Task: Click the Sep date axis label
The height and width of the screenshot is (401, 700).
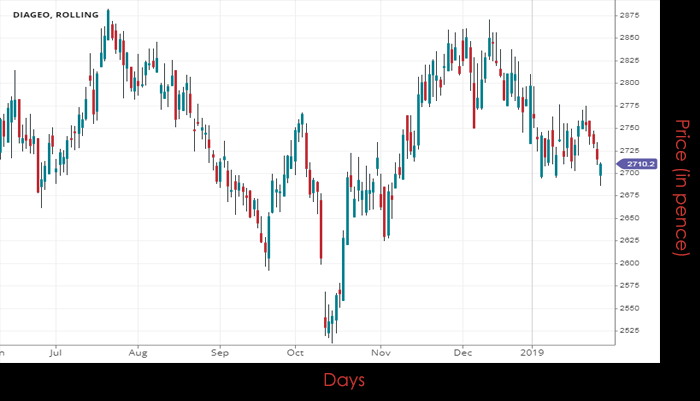Action: pyautogui.click(x=220, y=353)
